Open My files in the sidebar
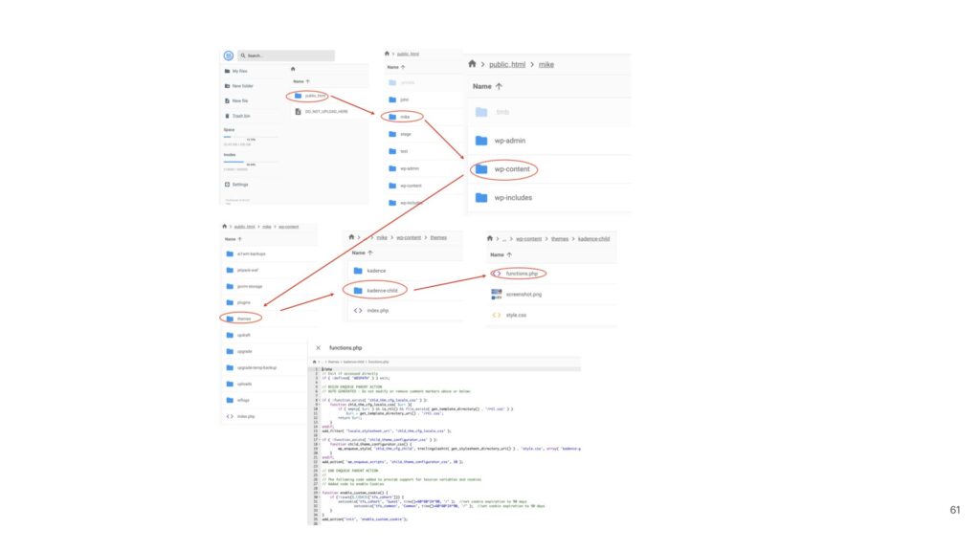The image size is (980, 551). click(x=239, y=71)
